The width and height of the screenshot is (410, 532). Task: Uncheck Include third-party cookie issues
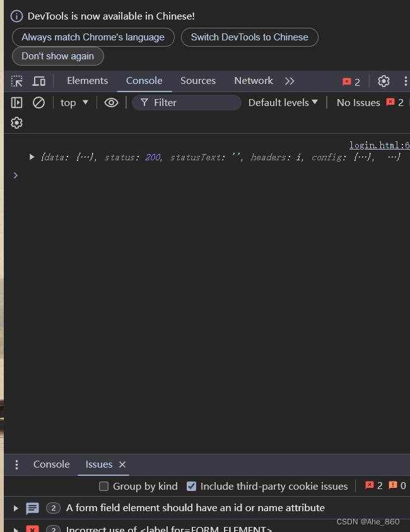point(191,486)
